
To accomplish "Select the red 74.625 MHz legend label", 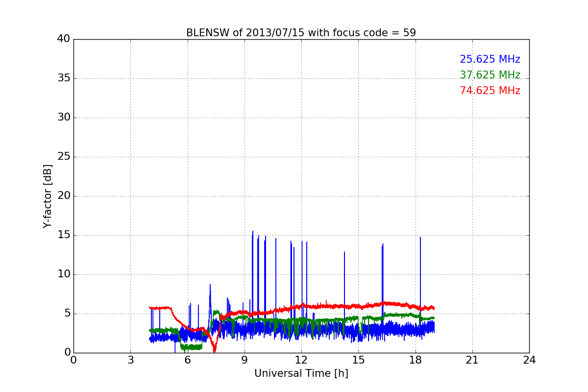I will (x=490, y=91).
